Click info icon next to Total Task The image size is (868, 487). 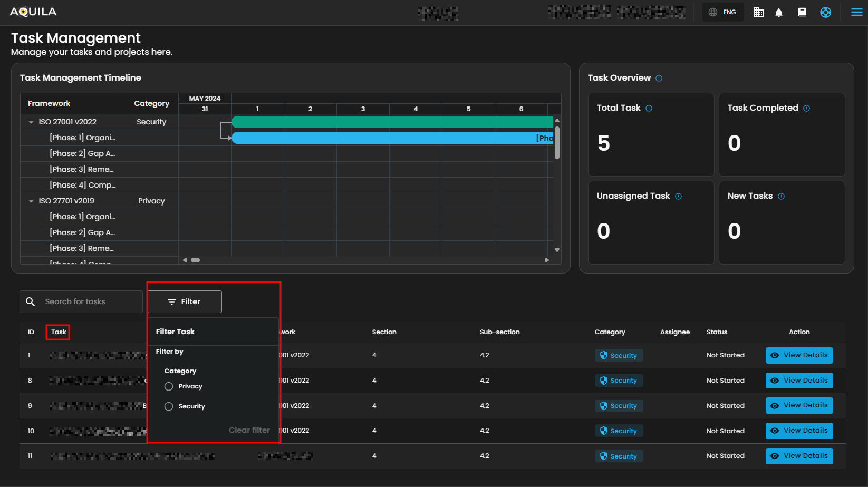pos(649,109)
